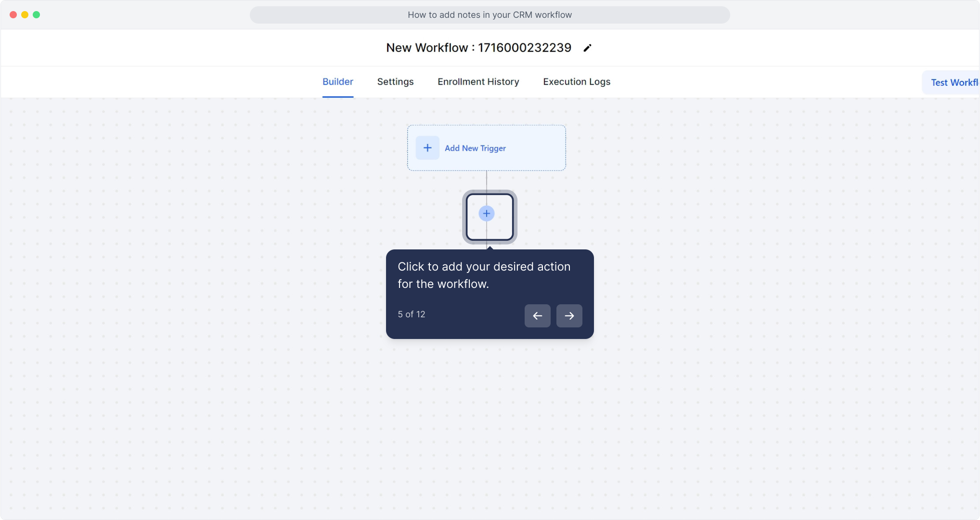This screenshot has height=520, width=980.
Task: Go to previous tour step with left arrow
Action: (x=538, y=316)
